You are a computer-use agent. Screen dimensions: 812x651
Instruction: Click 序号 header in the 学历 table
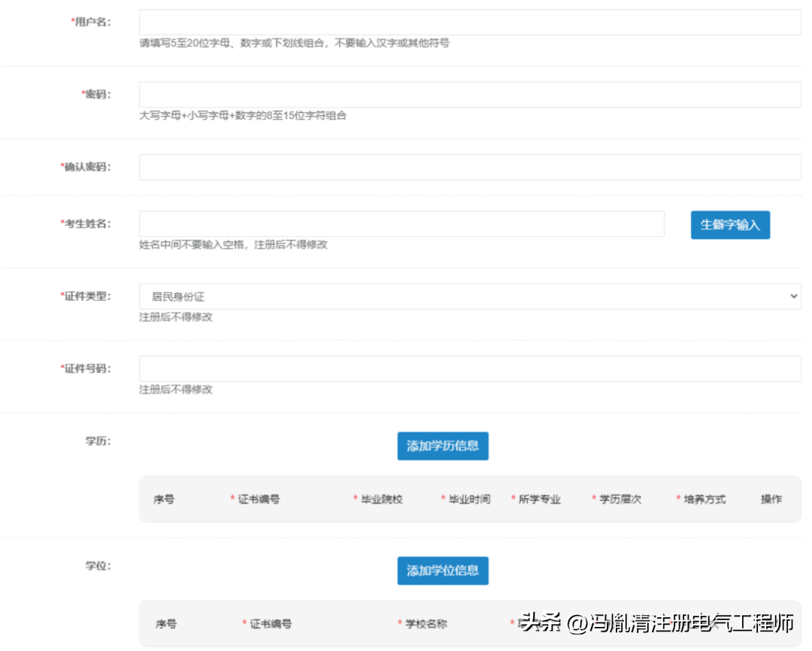coord(164,499)
